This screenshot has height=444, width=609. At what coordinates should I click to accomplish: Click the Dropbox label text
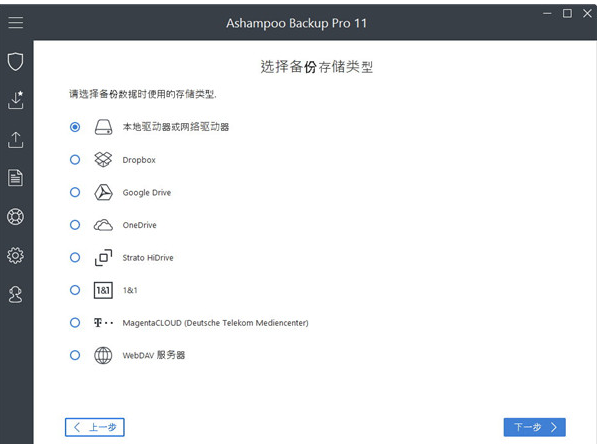pos(139,160)
